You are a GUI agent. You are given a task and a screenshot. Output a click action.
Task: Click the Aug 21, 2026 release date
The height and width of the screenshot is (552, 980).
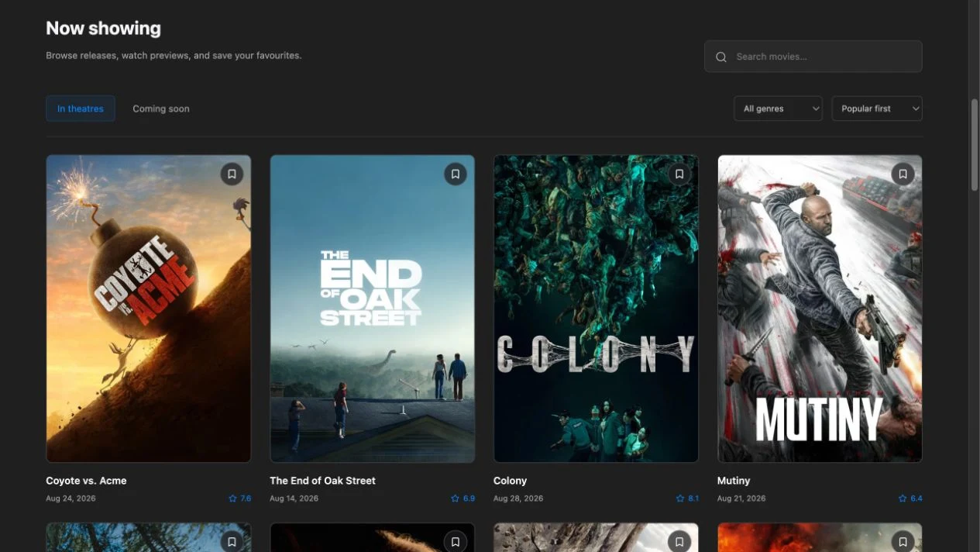pos(741,499)
